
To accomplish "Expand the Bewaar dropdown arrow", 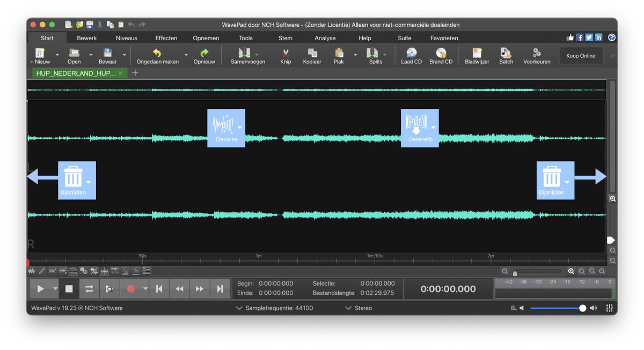I will (124, 55).
